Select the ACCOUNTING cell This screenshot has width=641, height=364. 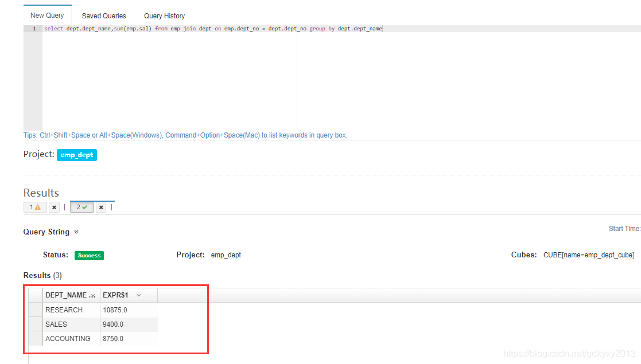point(71,338)
